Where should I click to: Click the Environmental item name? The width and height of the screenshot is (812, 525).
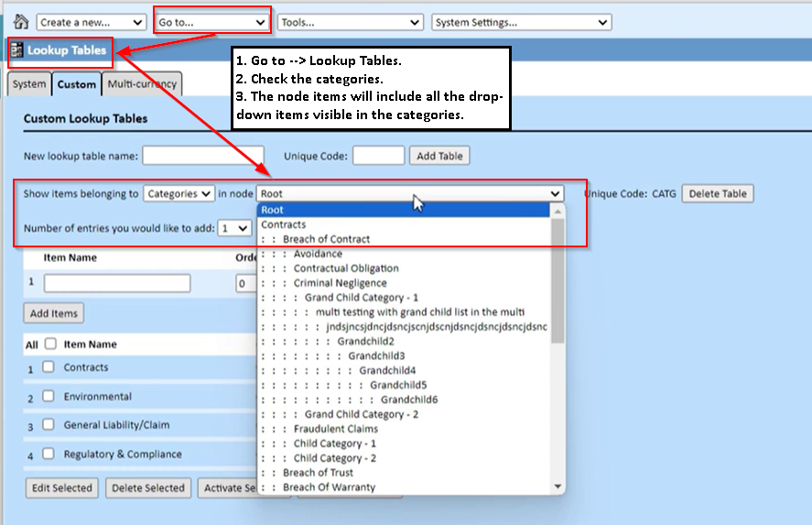[97, 397]
